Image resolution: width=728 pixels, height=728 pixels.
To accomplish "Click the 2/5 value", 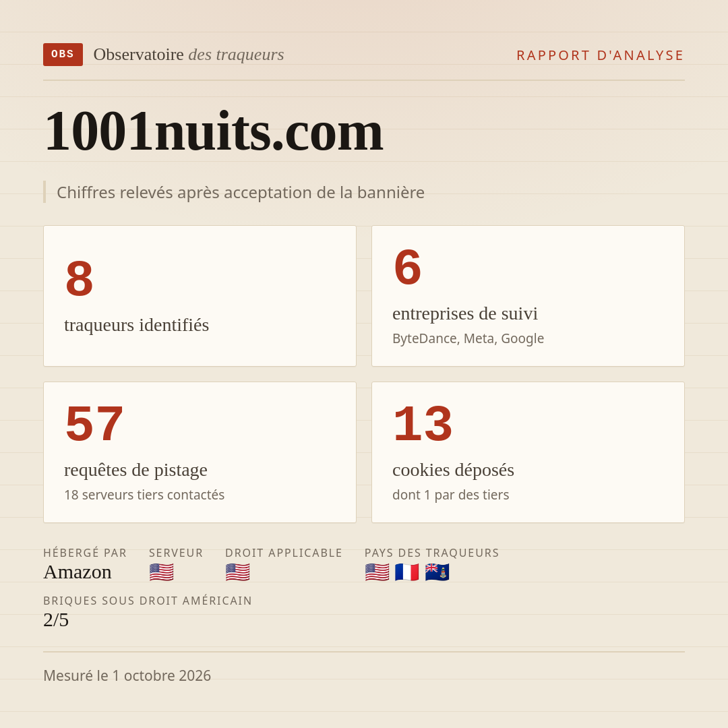I will 56,620.
